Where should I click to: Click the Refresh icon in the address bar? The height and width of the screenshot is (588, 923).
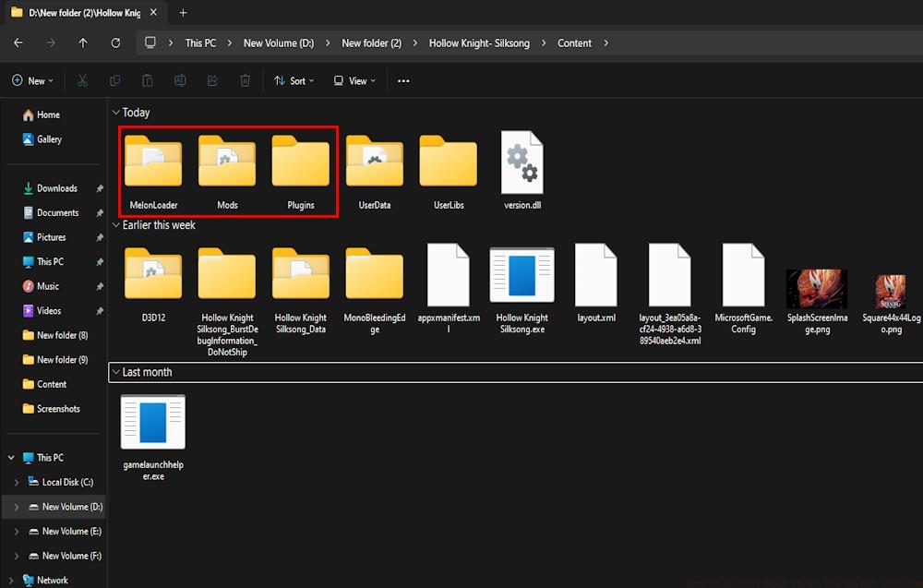(114, 42)
